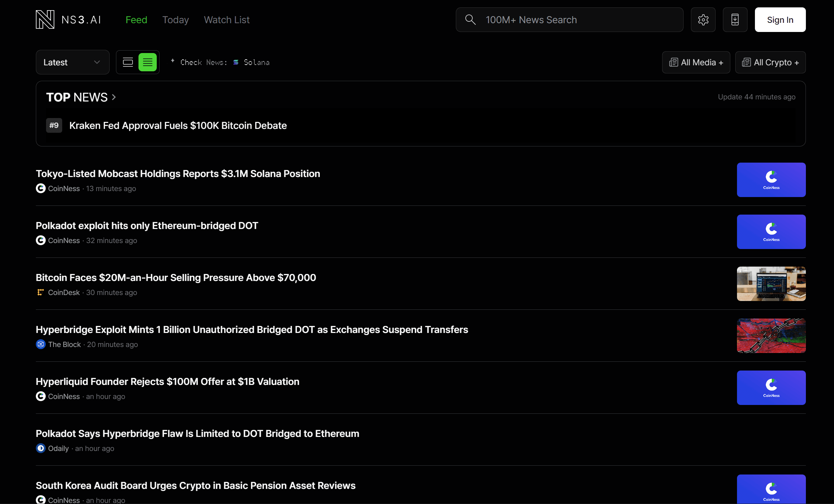
Task: Click the NS3.AI brand name text
Action: [x=81, y=20]
